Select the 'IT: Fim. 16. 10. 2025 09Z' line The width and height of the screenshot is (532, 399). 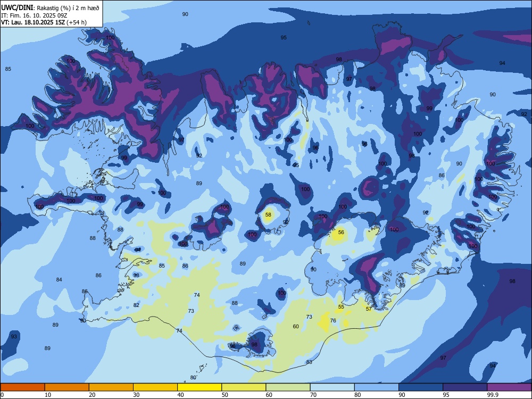35,15
